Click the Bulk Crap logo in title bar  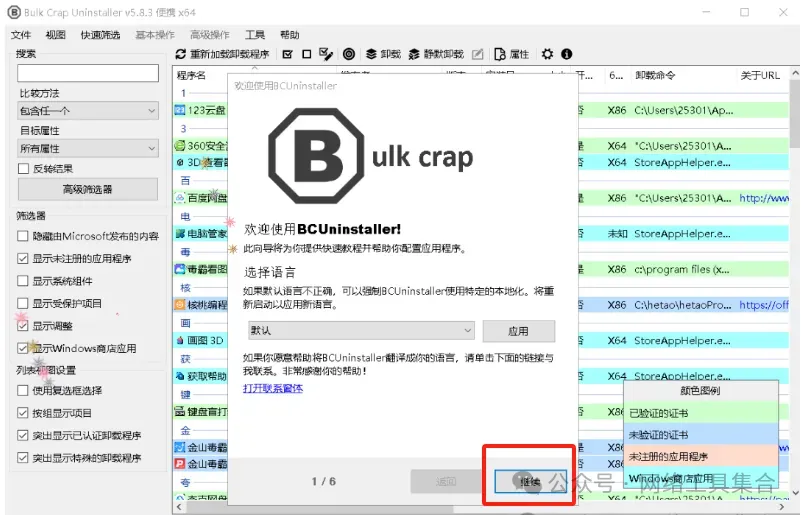pos(14,12)
